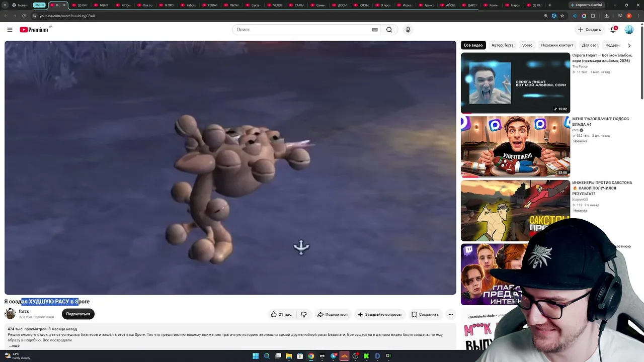
Task: Select the 'Автор: forzs' filter chip
Action: coord(503,45)
